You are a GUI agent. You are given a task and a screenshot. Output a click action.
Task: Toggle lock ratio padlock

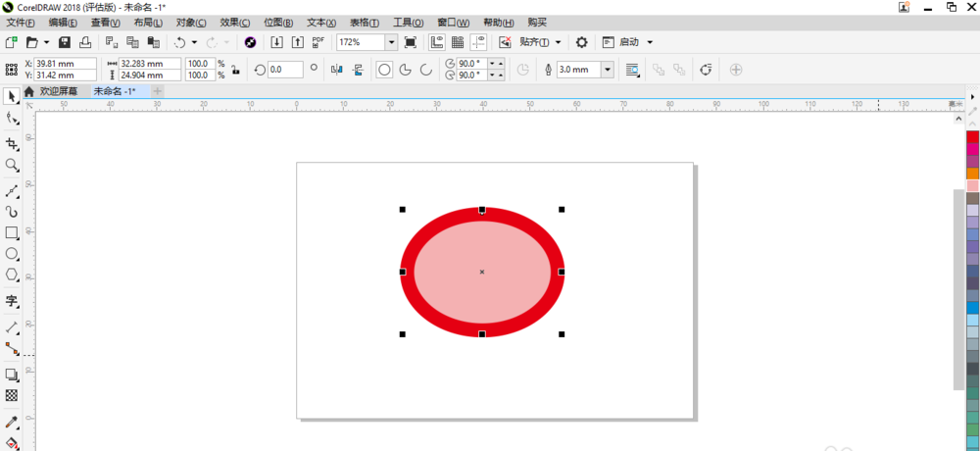pos(235,70)
